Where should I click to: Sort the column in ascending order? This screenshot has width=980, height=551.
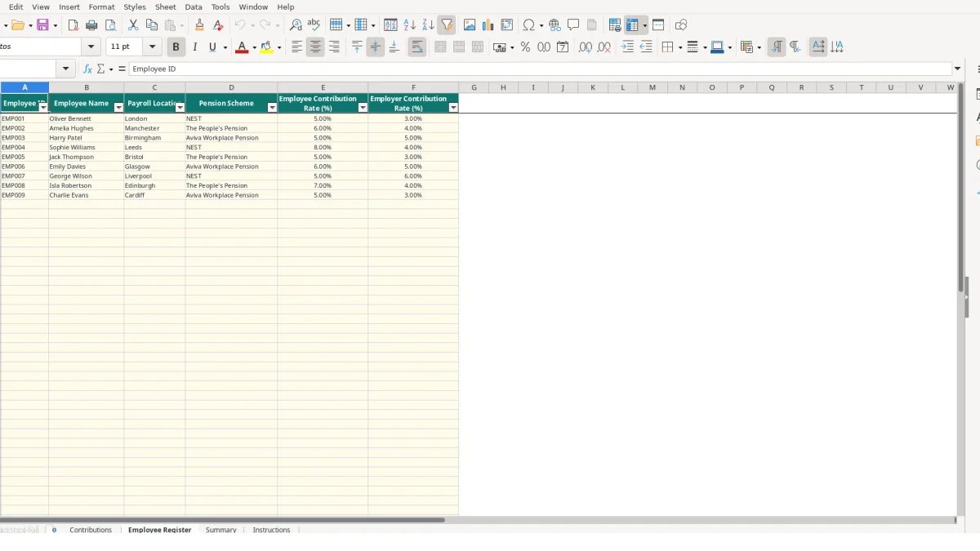pos(409,25)
